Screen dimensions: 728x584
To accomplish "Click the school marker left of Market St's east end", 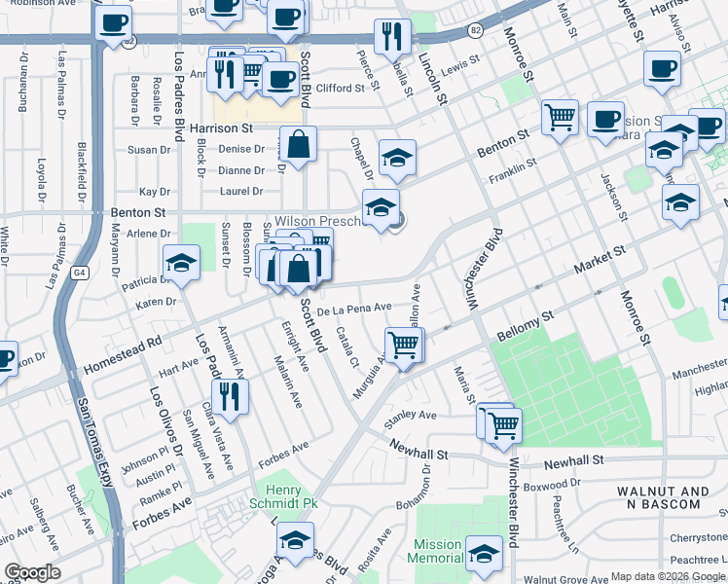I will pyautogui.click(x=680, y=204).
